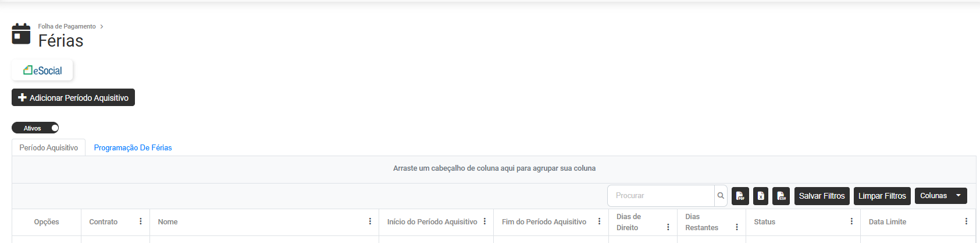Viewport: 980px width, 243px height.
Task: Clear filters with Limpar Filtros
Action: (882, 196)
